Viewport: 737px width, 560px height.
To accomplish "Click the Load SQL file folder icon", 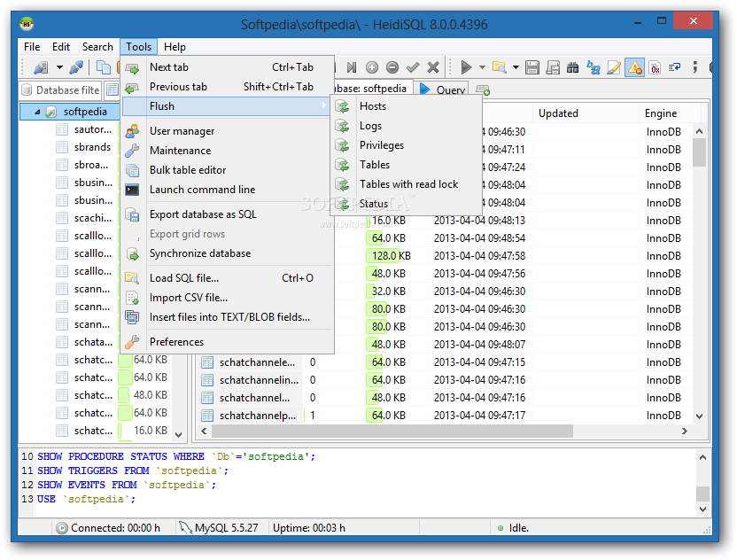I will pos(500,67).
